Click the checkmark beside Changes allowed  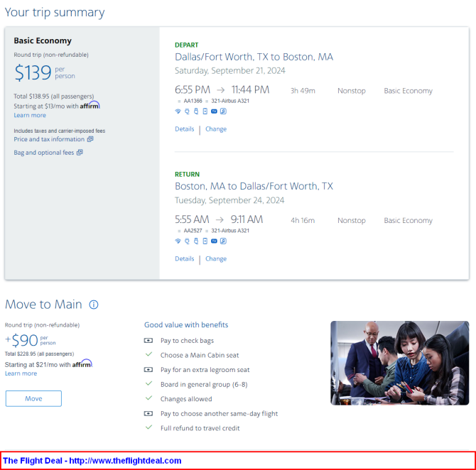coord(148,398)
